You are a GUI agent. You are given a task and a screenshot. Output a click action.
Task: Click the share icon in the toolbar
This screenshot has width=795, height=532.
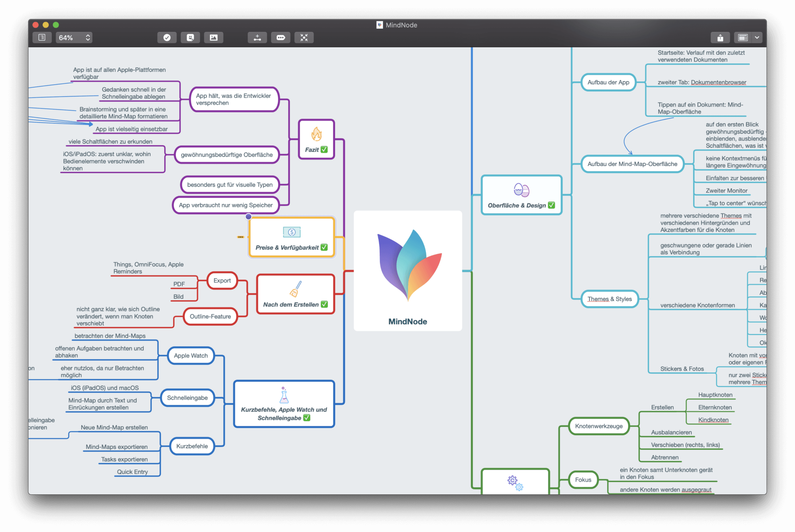click(x=721, y=37)
